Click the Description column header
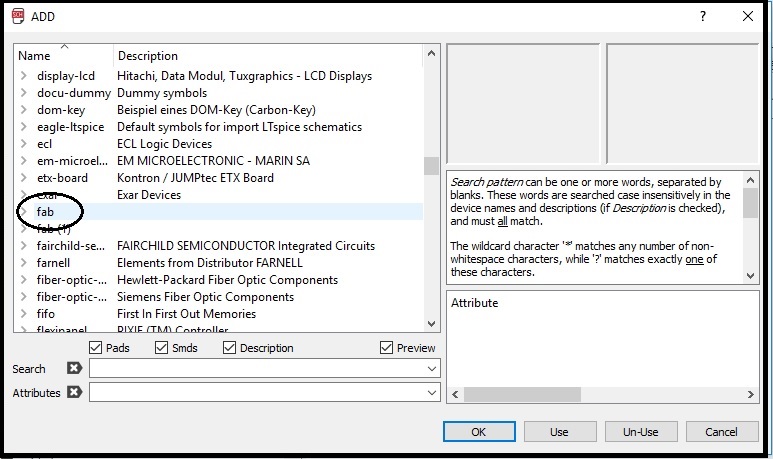Viewport: 773px width, 459px height. point(268,55)
